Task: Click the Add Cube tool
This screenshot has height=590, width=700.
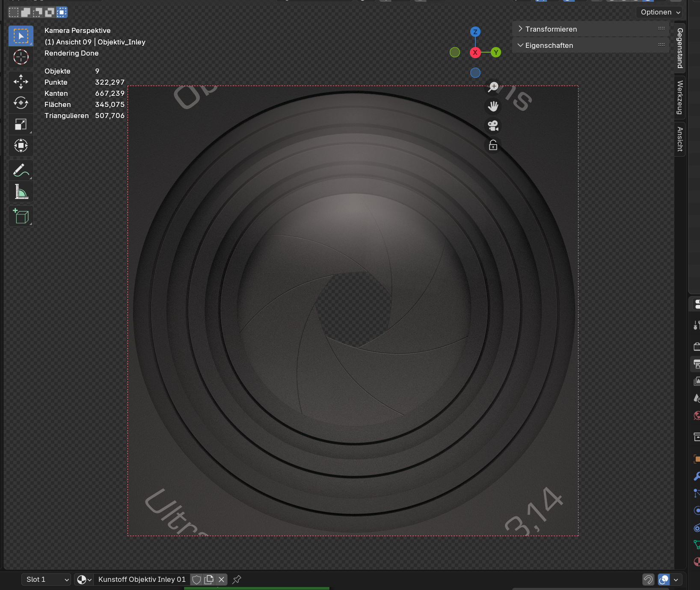Action: pos(21,216)
